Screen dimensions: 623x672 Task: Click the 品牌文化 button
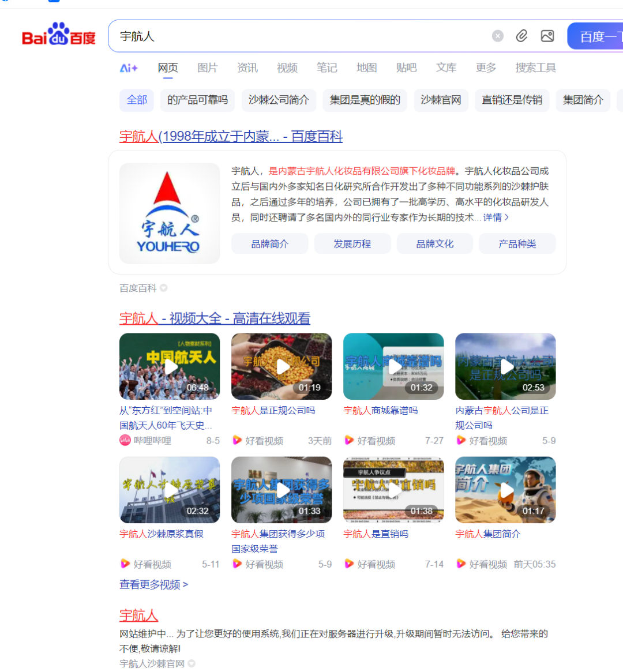coord(434,243)
